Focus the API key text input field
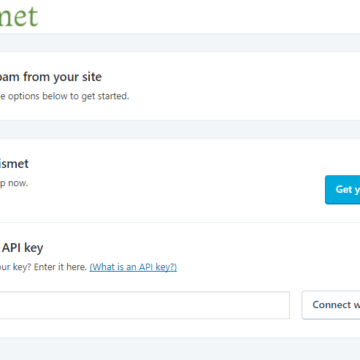Viewport: 360px width, 360px height. coord(145,305)
